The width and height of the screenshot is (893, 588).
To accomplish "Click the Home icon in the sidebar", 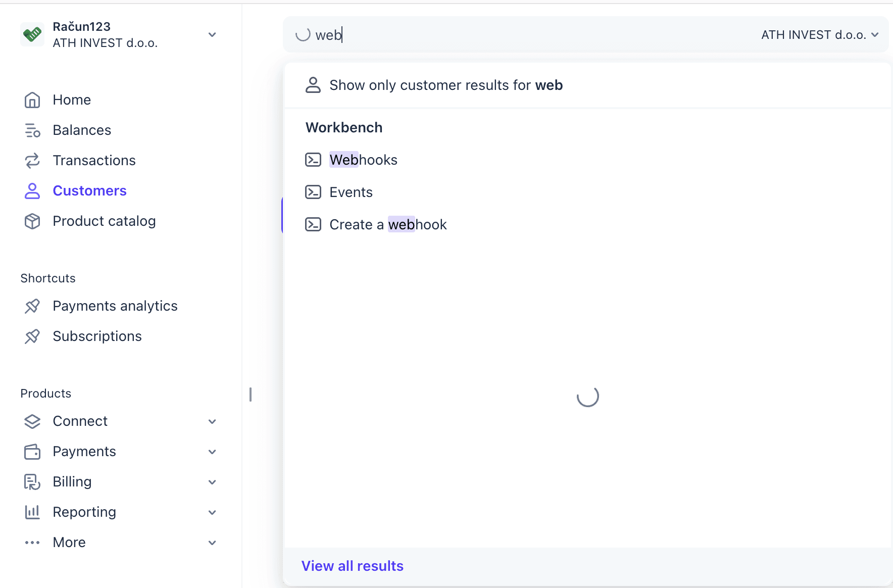I will click(32, 100).
